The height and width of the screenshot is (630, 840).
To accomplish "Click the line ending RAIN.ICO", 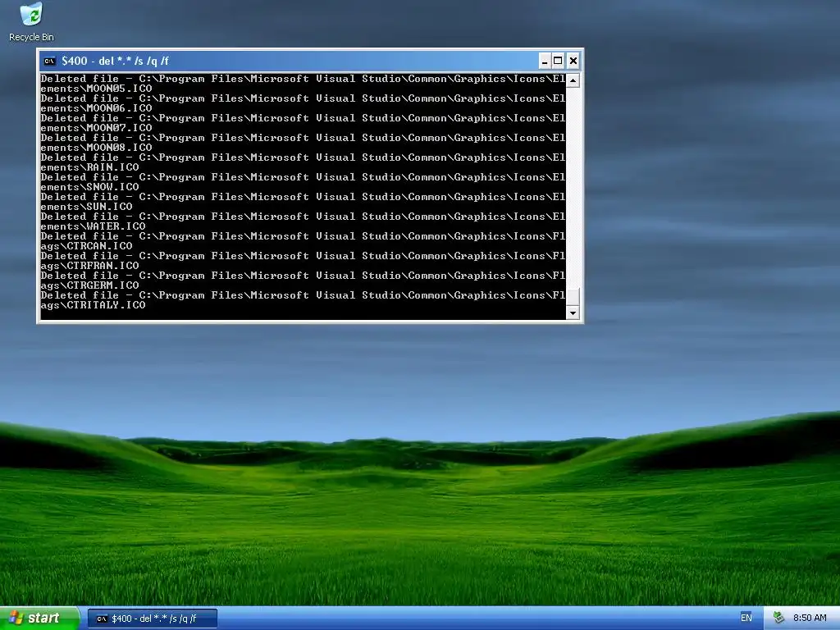I will pyautogui.click(x=90, y=167).
